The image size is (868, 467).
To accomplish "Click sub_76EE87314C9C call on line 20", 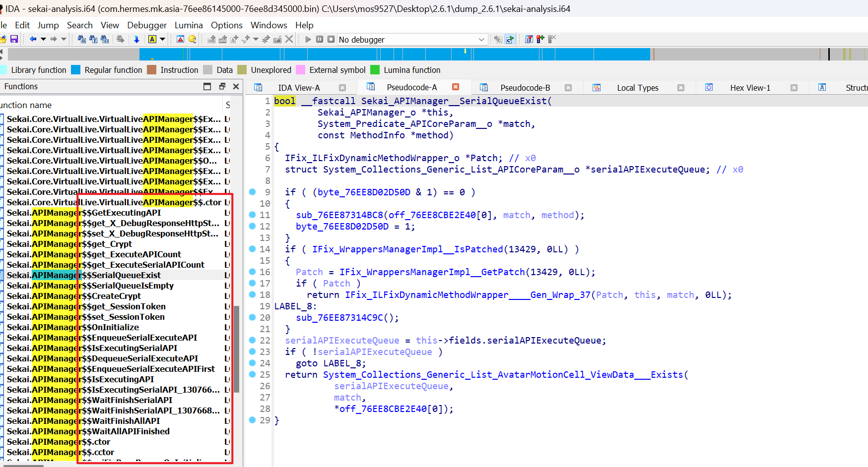I will click(339, 318).
